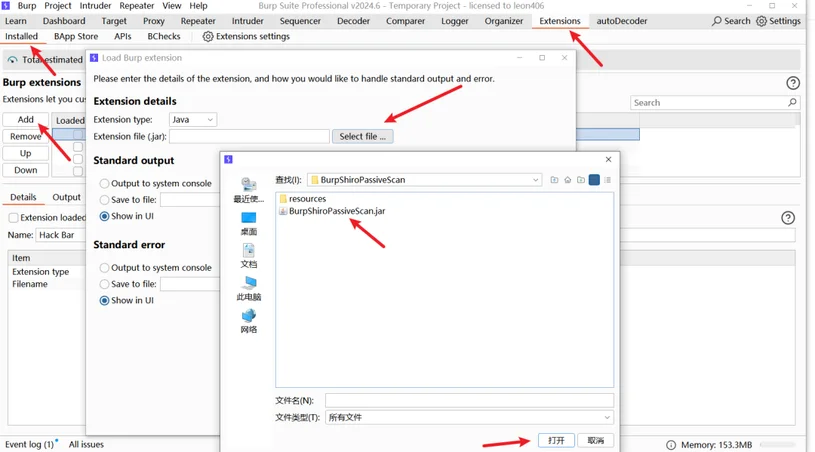The image size is (815, 452).
Task: Open the Intruder menu in menu bar
Action: click(95, 6)
